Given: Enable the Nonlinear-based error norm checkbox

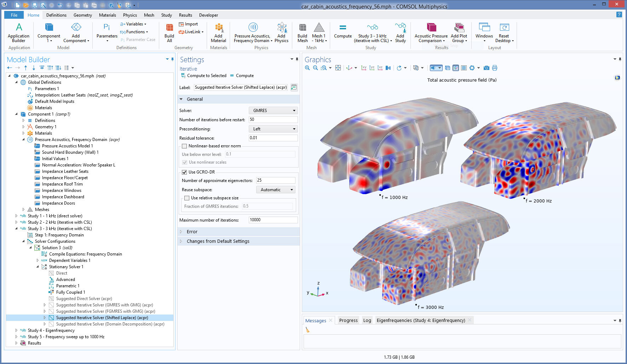Looking at the screenshot, I should tap(184, 146).
